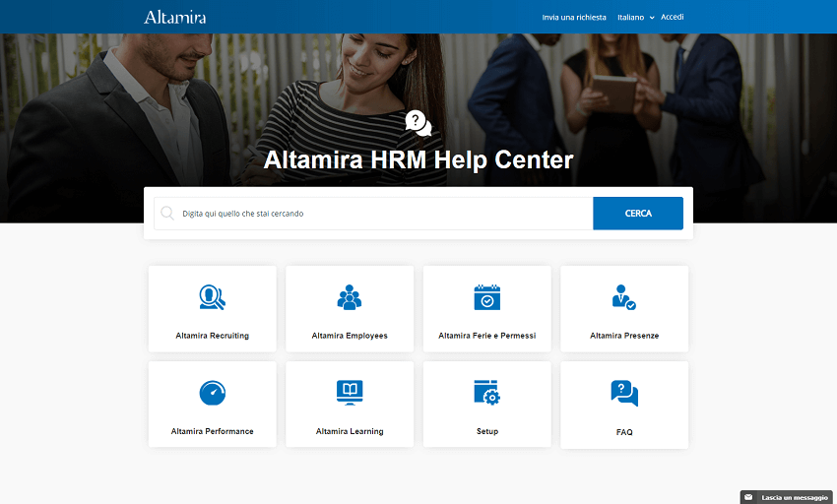This screenshot has width=837, height=504.
Task: Open Altamira Learning monitor-book icon
Action: click(350, 393)
